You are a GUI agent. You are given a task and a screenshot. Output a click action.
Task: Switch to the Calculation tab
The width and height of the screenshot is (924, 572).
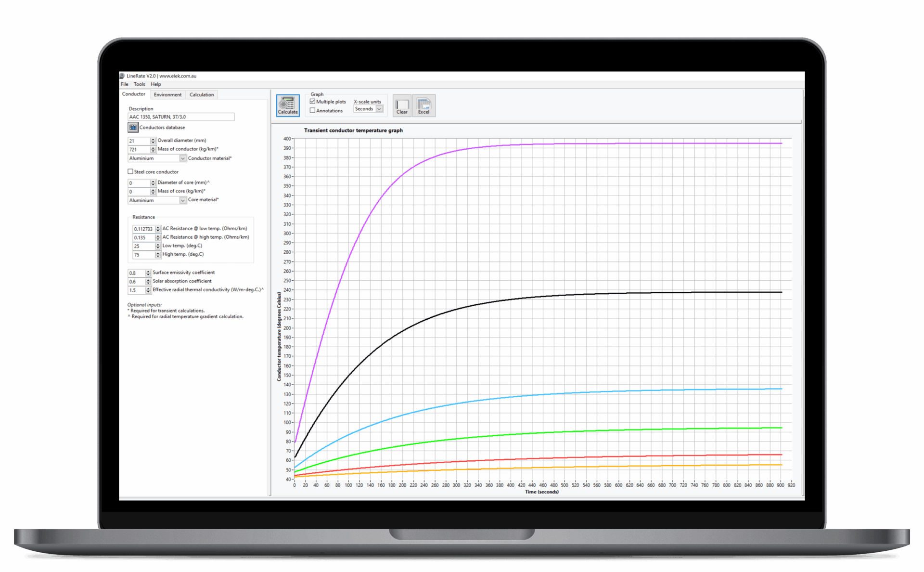(x=201, y=94)
